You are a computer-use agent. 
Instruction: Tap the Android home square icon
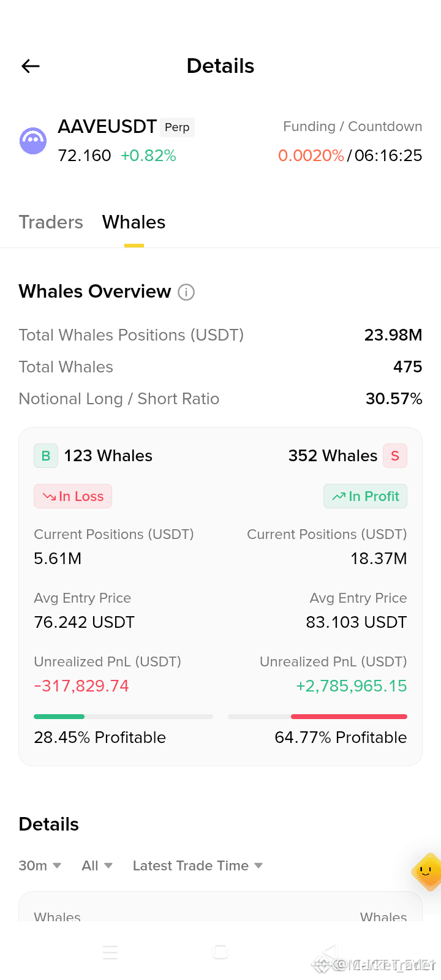click(x=221, y=951)
